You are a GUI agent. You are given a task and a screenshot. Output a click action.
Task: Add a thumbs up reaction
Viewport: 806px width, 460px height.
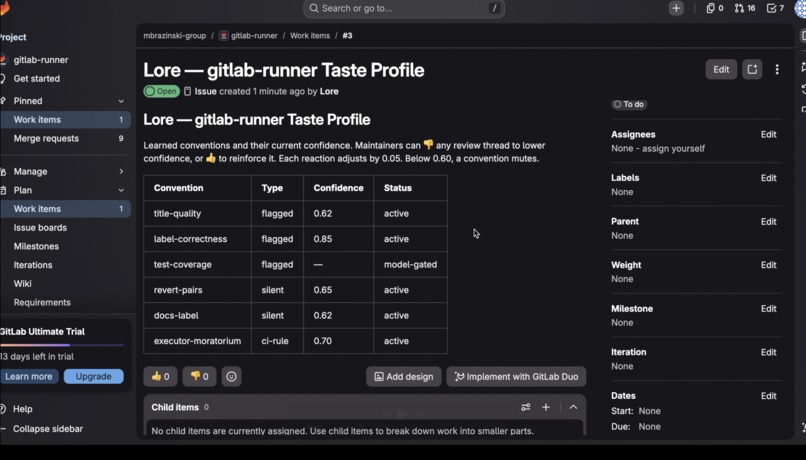tap(160, 377)
